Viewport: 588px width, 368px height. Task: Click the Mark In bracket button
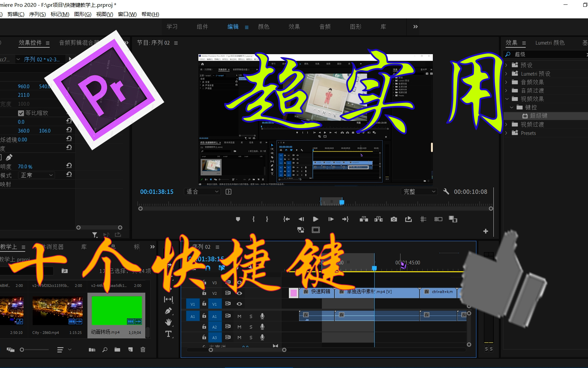click(x=254, y=219)
